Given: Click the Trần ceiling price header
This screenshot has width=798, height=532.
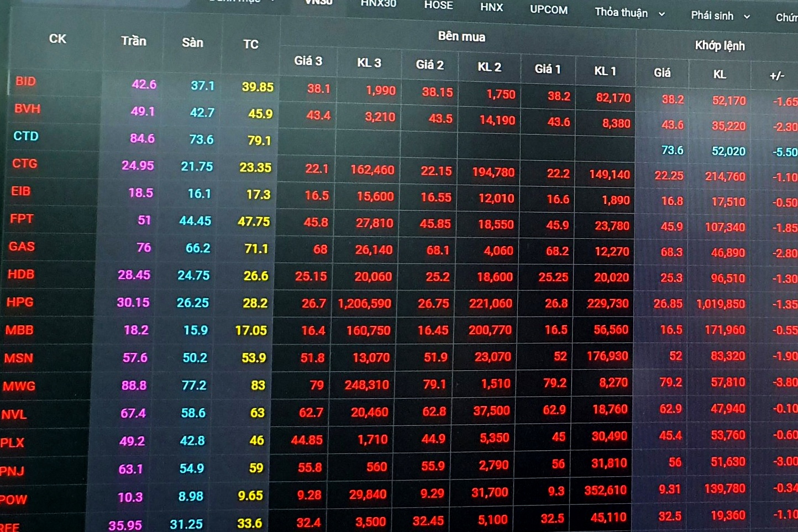Looking at the screenshot, I should (134, 41).
